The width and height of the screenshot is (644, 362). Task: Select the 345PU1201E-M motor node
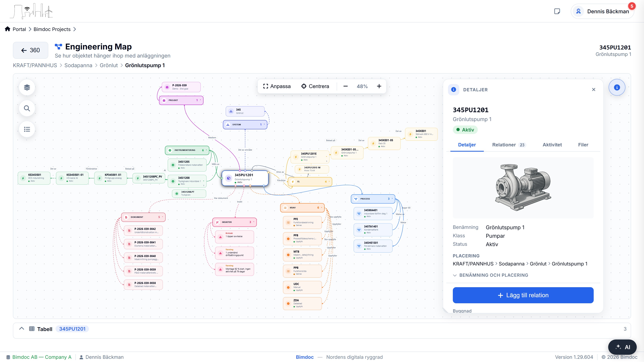tap(312, 169)
